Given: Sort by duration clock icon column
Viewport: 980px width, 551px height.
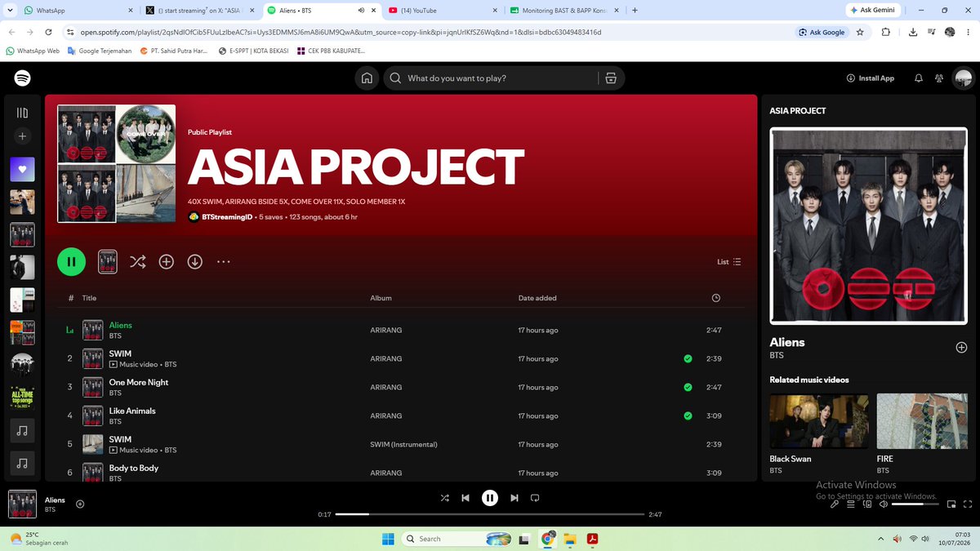Looking at the screenshot, I should (x=716, y=298).
